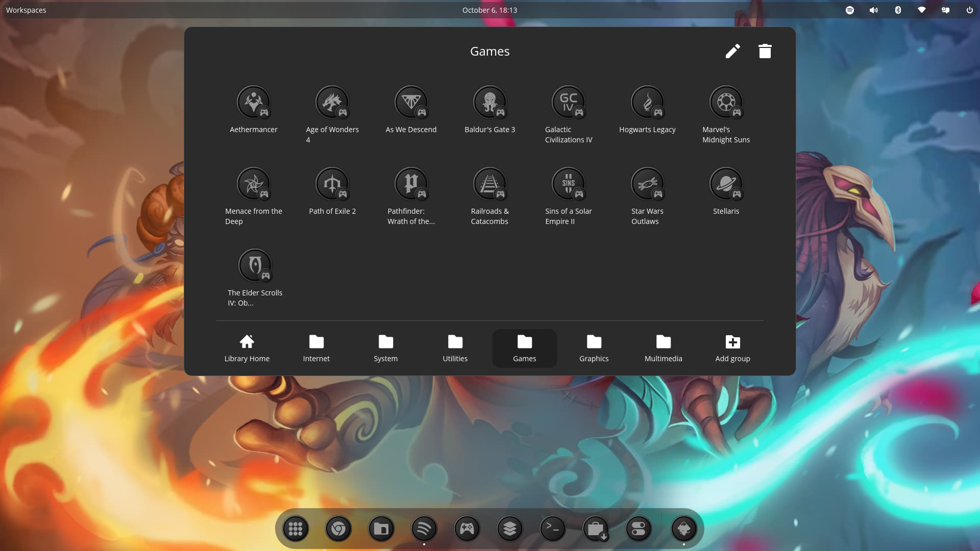Delete the Games group with trash icon
Viewport: 980px width, 551px height.
(765, 51)
